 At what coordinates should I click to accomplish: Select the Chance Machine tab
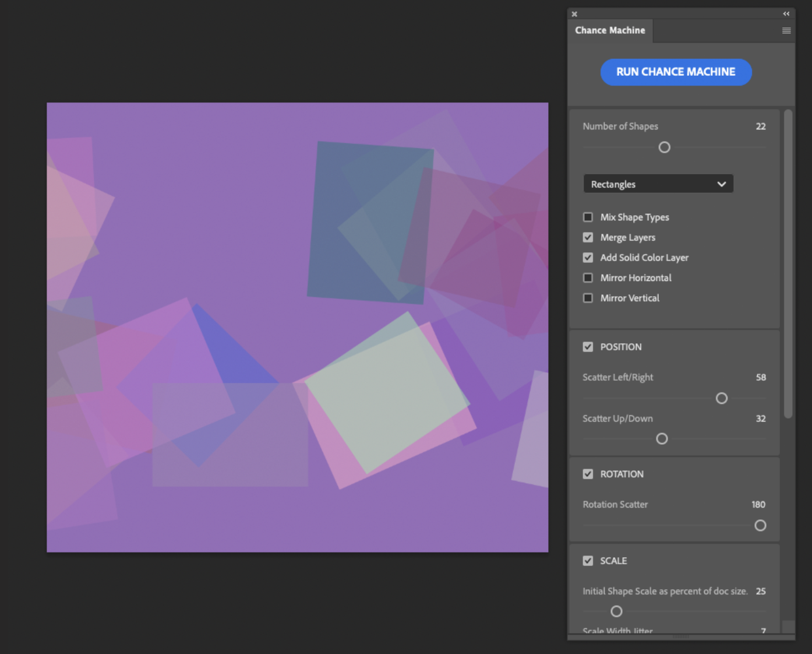[610, 31]
